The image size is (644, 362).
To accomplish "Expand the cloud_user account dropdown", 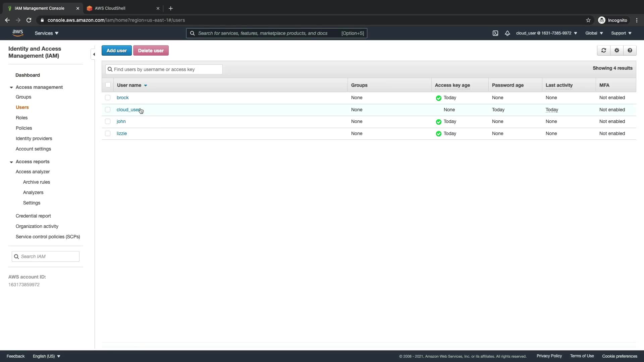I will tap(546, 33).
